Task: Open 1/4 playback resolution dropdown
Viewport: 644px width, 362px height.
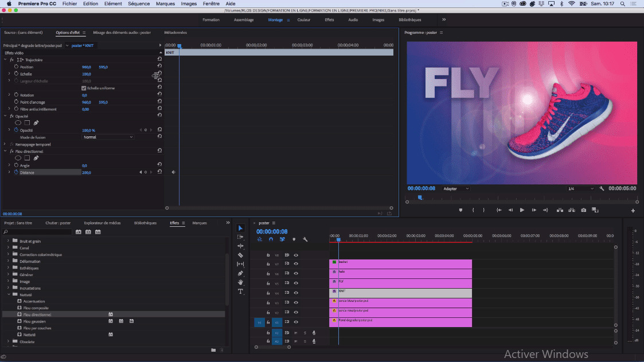Action: click(x=581, y=189)
